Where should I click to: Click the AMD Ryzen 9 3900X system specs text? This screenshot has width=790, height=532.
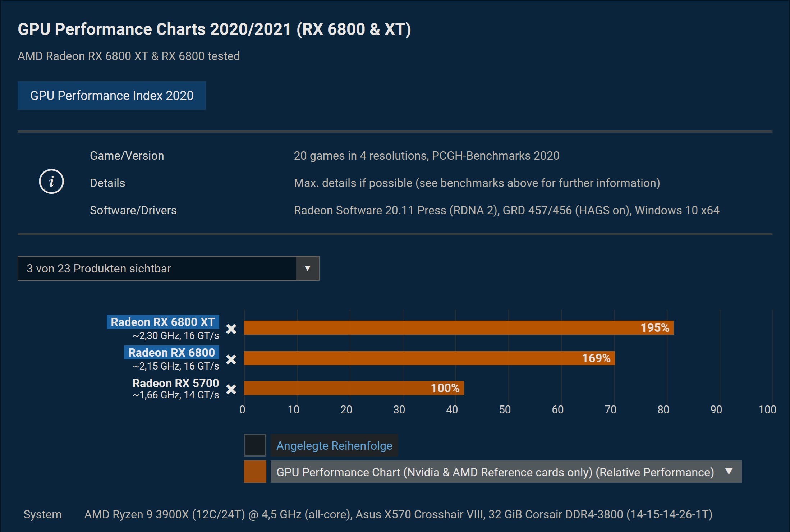(398, 514)
